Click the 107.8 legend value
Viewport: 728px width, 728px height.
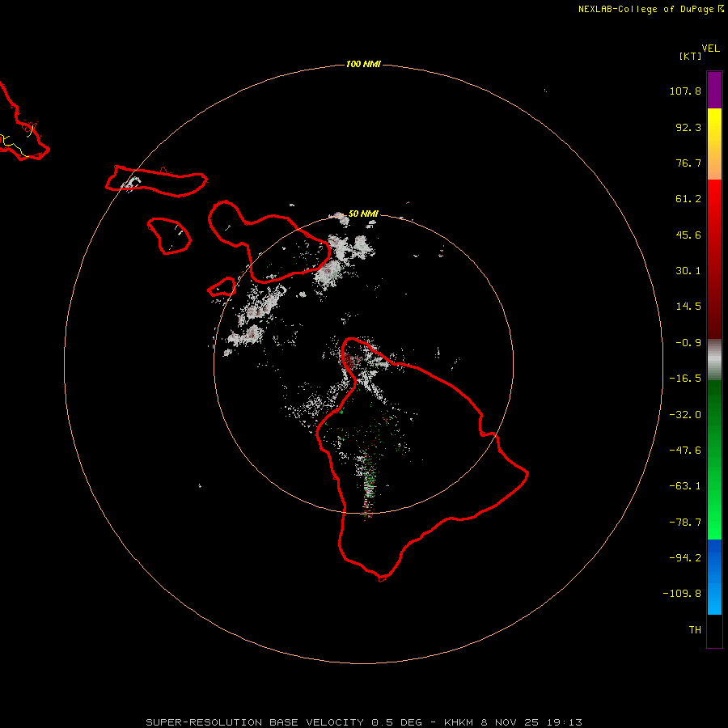click(685, 91)
